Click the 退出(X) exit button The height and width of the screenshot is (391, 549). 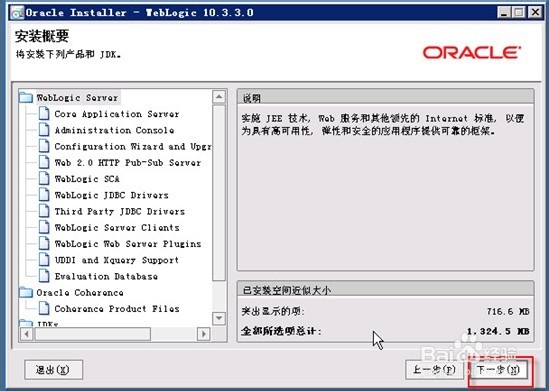54,370
